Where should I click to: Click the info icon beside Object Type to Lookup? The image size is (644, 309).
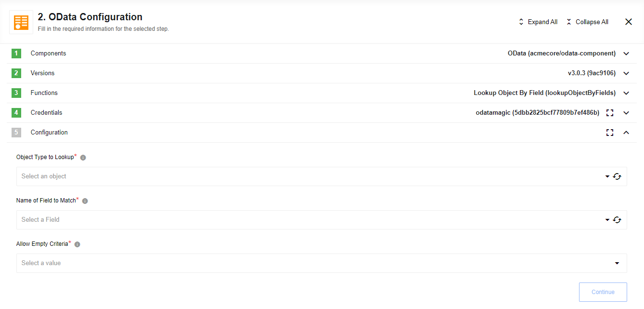82,157
